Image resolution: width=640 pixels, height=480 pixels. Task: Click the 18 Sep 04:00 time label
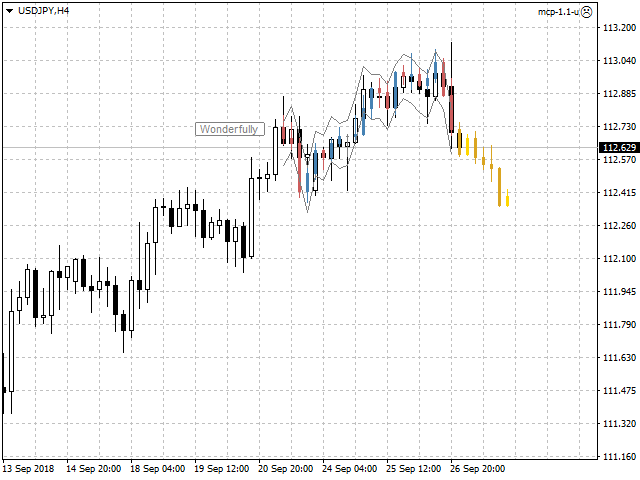tap(158, 468)
